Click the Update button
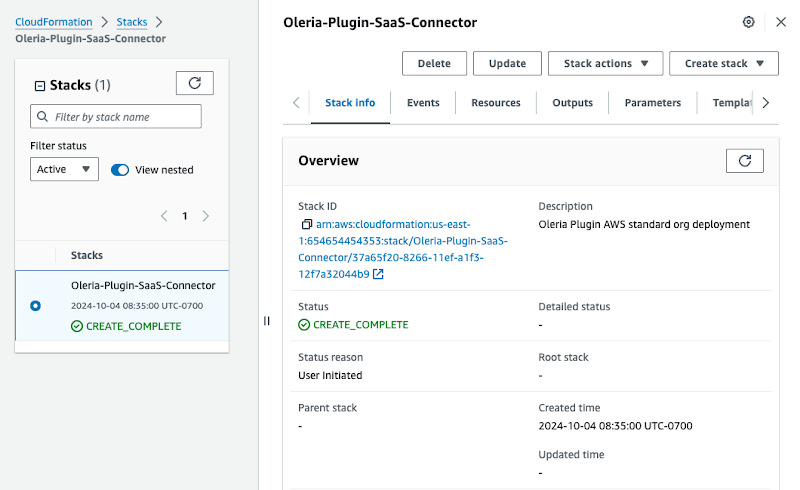800x490 pixels. click(x=507, y=63)
